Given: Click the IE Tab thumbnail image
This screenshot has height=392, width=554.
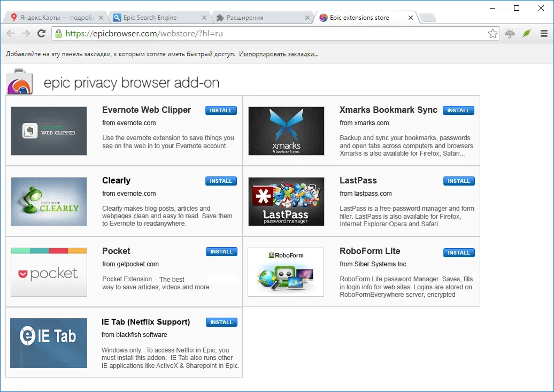Looking at the screenshot, I should (49, 343).
